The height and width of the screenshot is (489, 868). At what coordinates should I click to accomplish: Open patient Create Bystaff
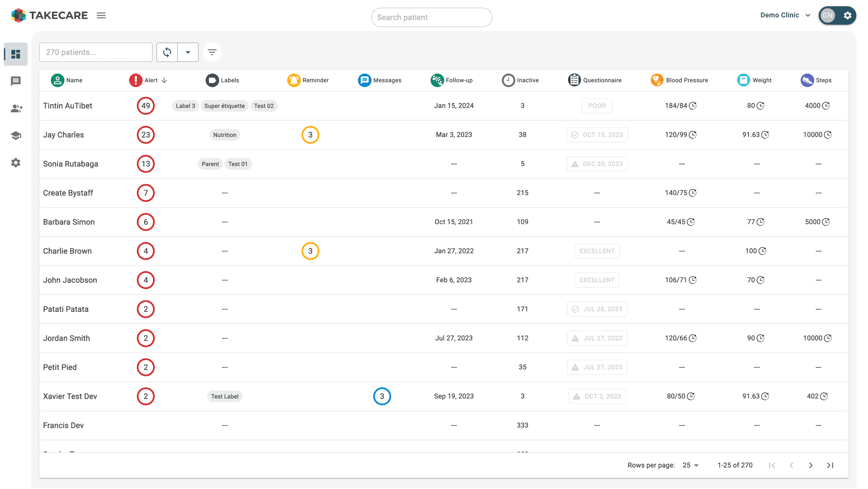tap(68, 193)
